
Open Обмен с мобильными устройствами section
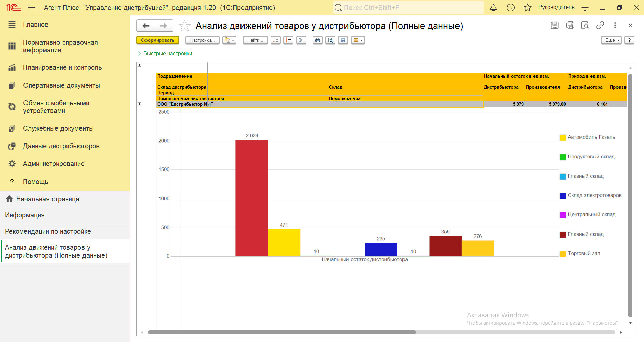click(x=65, y=107)
